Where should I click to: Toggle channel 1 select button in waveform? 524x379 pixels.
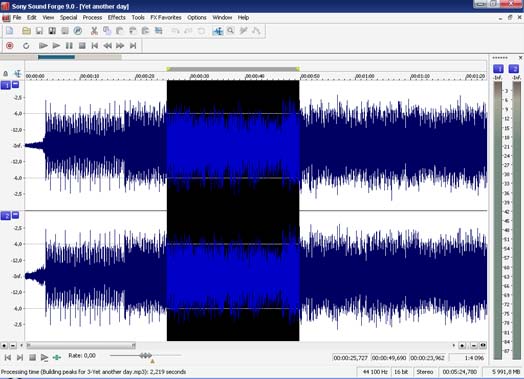click(5, 86)
